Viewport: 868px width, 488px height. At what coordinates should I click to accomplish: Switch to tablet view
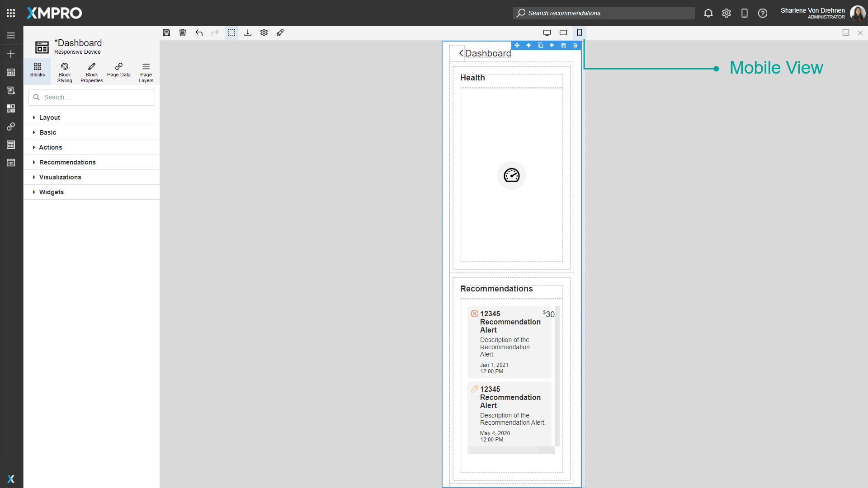click(563, 33)
